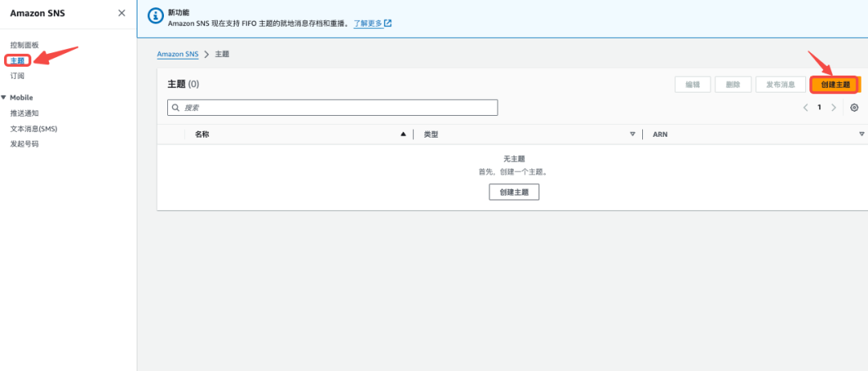Click page number 1 in pagination
Viewport: 868px width, 371px height.
(819, 108)
